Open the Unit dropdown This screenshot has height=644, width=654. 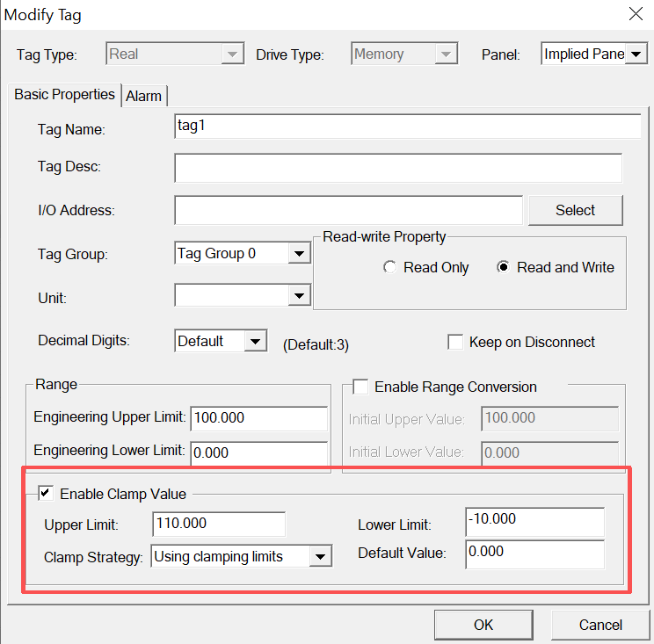pos(300,297)
